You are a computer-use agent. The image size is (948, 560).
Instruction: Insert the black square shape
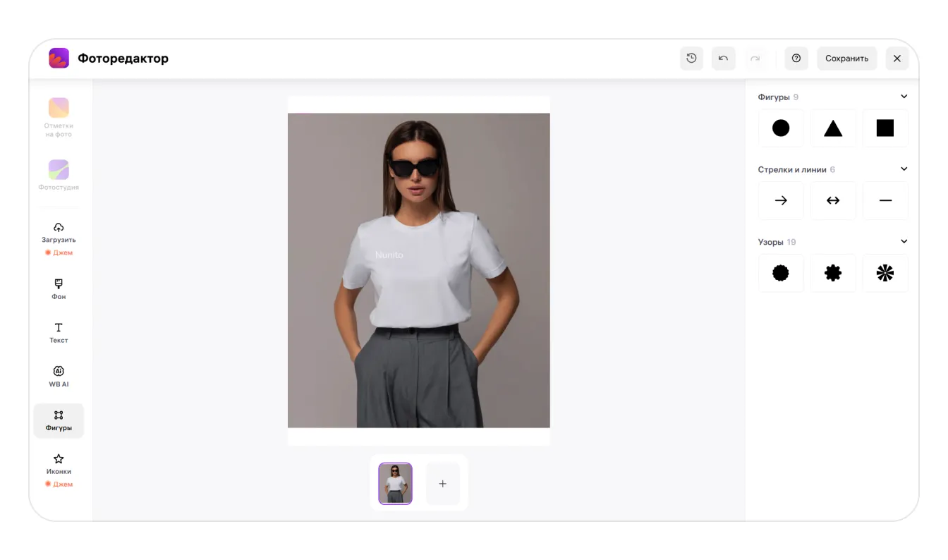click(x=885, y=128)
